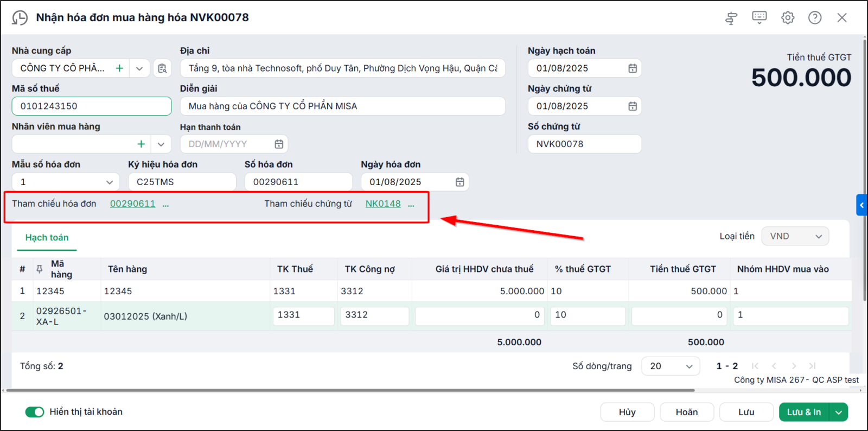Open calendar for Ngày hóa đơn

click(x=459, y=182)
